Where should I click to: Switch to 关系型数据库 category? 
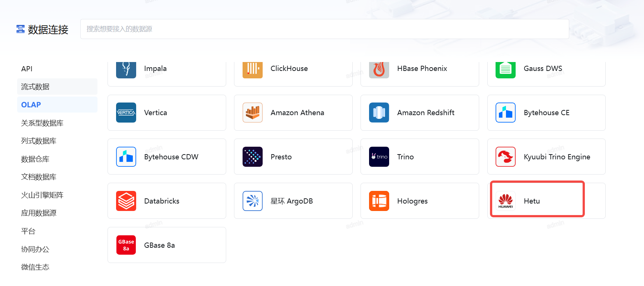[x=42, y=123]
